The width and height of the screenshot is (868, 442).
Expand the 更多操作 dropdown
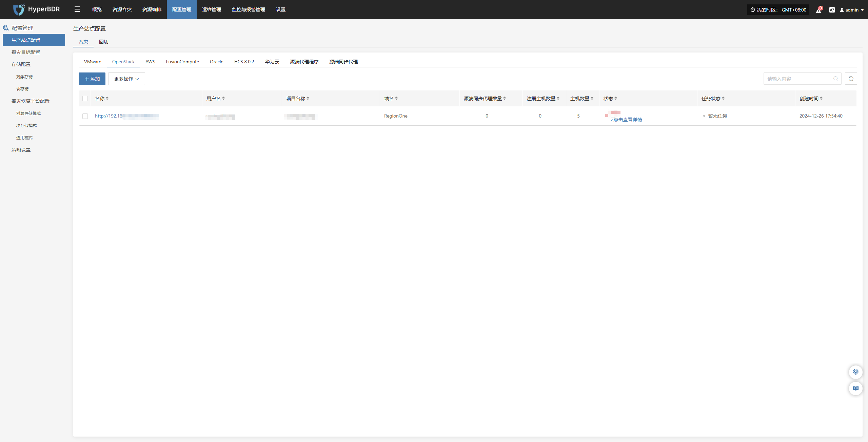(x=126, y=79)
